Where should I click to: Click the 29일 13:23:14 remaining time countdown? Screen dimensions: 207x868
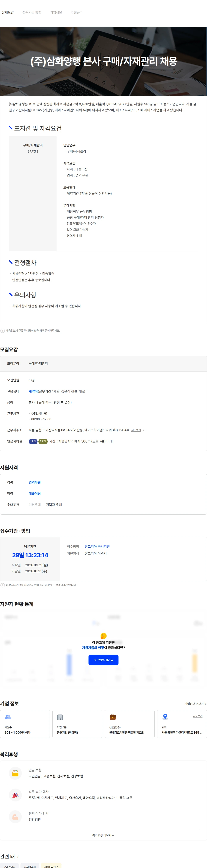30,555
